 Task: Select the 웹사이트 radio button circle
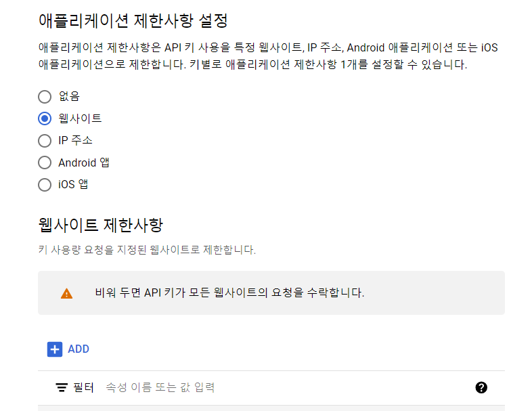click(45, 118)
